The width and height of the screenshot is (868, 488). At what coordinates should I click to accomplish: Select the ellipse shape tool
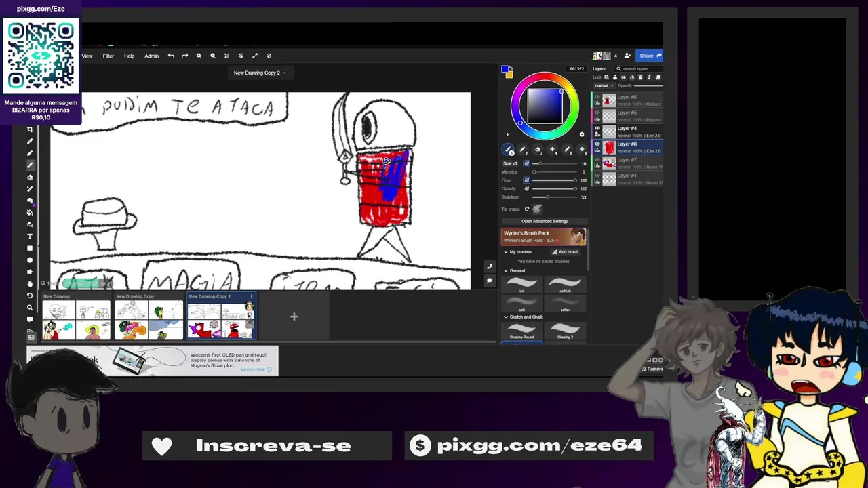pyautogui.click(x=30, y=260)
